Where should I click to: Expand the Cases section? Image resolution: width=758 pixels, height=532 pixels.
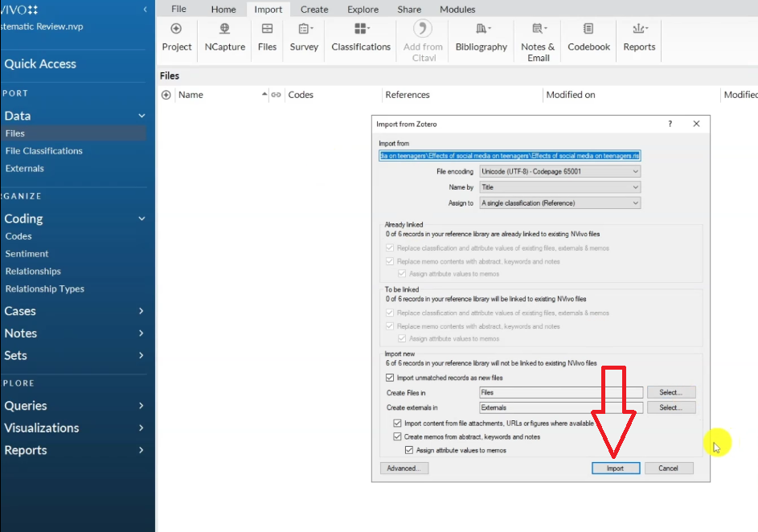tap(141, 311)
